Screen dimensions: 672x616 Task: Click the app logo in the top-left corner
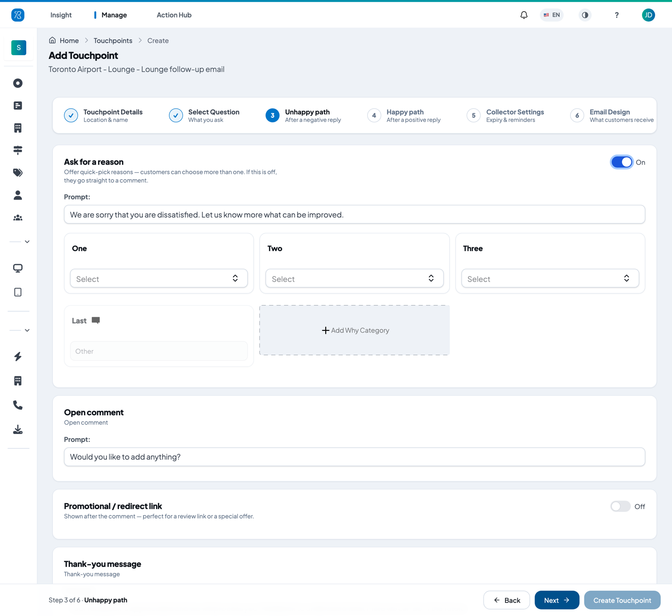coord(18,15)
